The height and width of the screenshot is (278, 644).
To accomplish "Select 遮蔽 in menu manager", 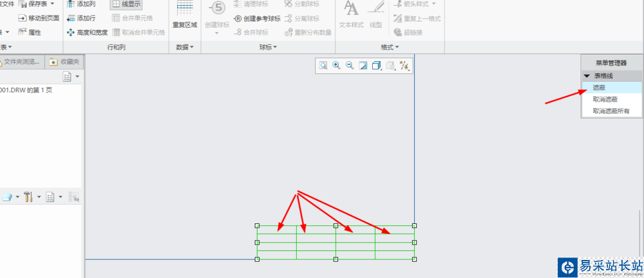I will coord(612,88).
